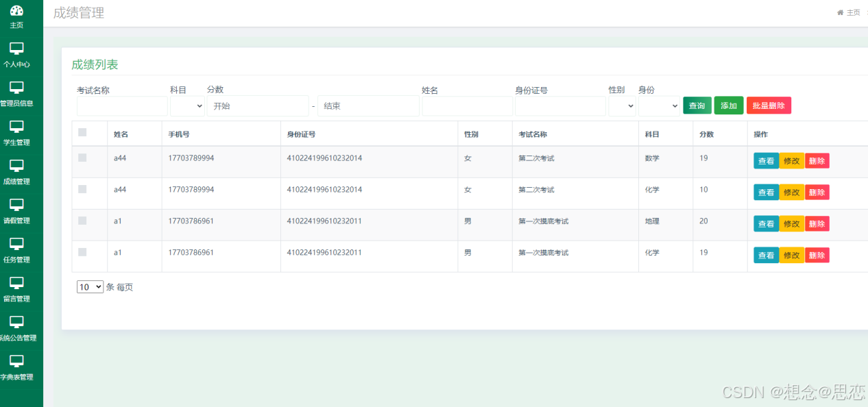Open 请假管理 sidebar icon
868x407 pixels.
pyautogui.click(x=16, y=205)
